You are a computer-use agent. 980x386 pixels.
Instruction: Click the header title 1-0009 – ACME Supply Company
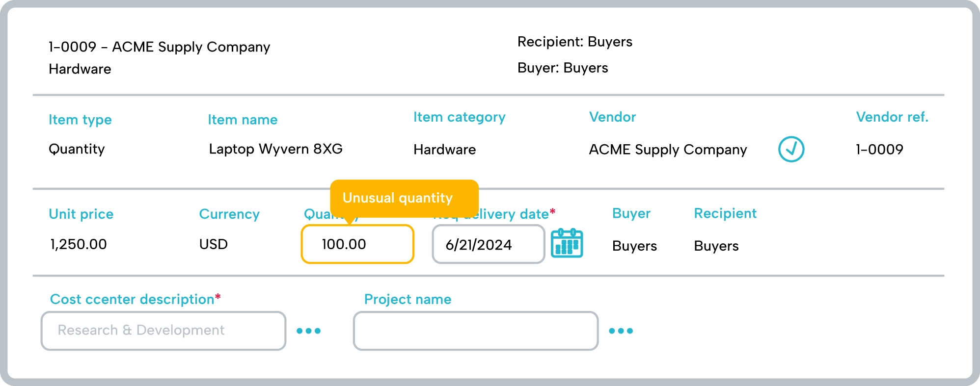tap(159, 47)
